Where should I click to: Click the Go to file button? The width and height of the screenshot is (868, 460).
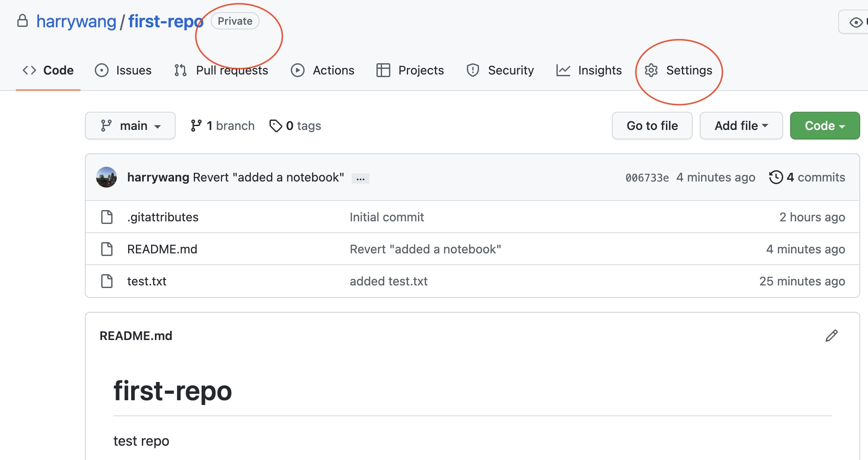(652, 126)
